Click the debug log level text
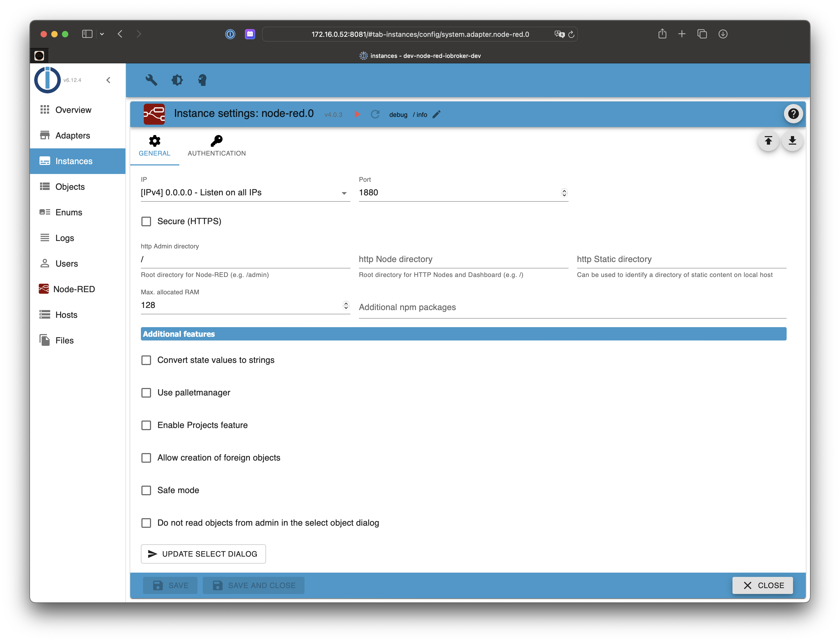This screenshot has height=642, width=840. [x=398, y=115]
